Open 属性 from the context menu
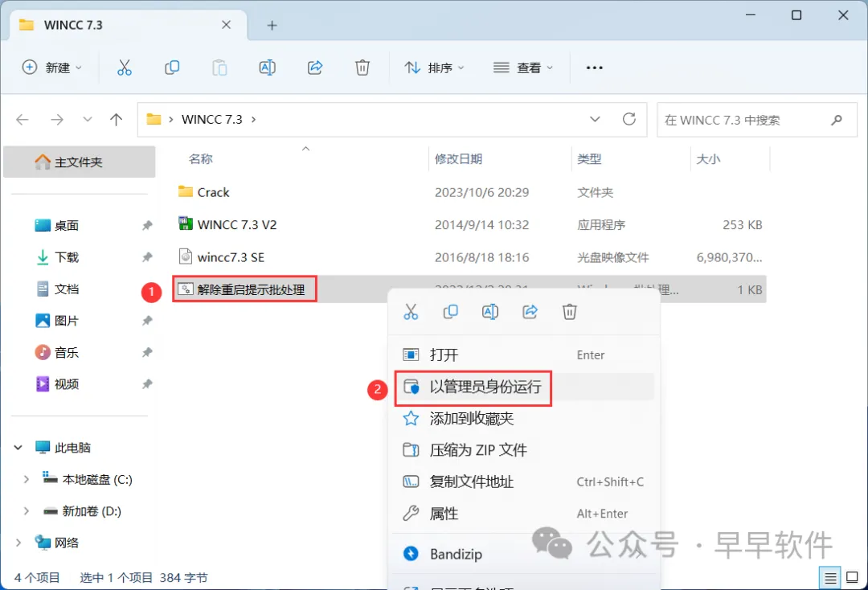 pos(524,514)
